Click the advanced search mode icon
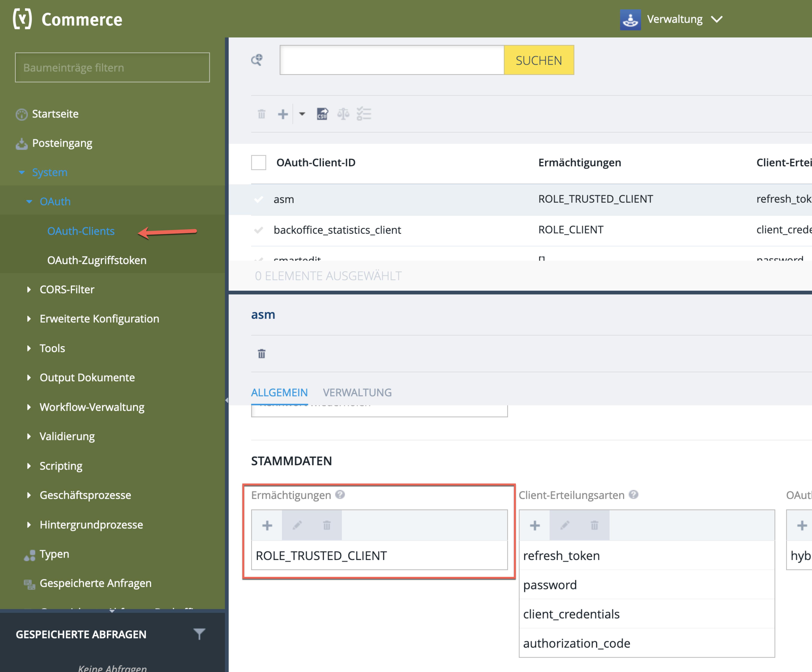 click(x=257, y=60)
